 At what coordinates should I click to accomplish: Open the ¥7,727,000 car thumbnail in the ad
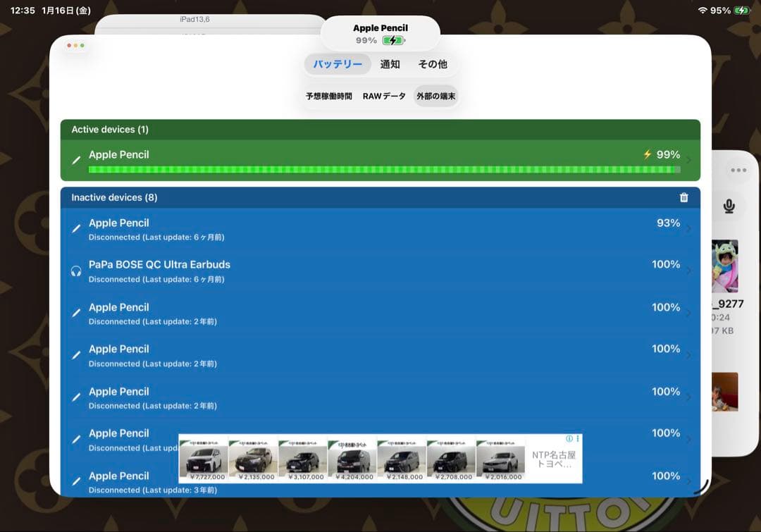(x=203, y=459)
